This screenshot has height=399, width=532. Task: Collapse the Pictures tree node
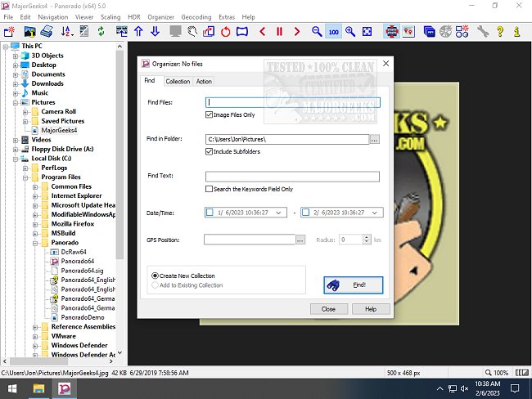click(16, 102)
